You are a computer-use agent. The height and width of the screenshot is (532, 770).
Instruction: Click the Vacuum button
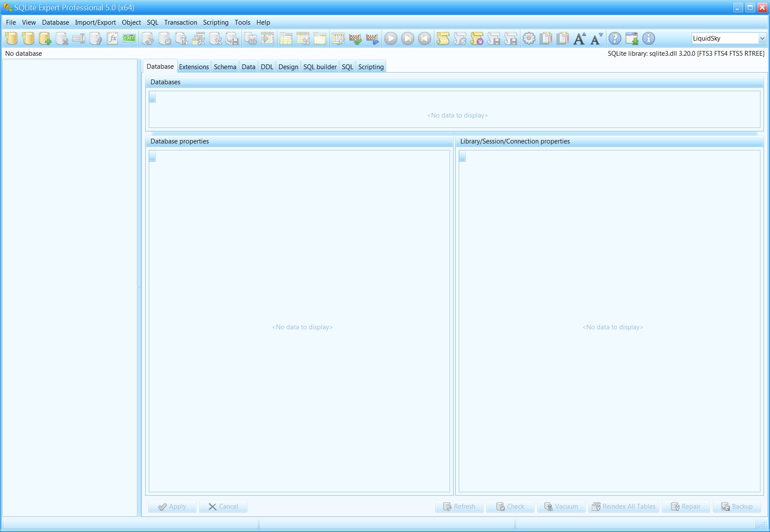point(561,507)
